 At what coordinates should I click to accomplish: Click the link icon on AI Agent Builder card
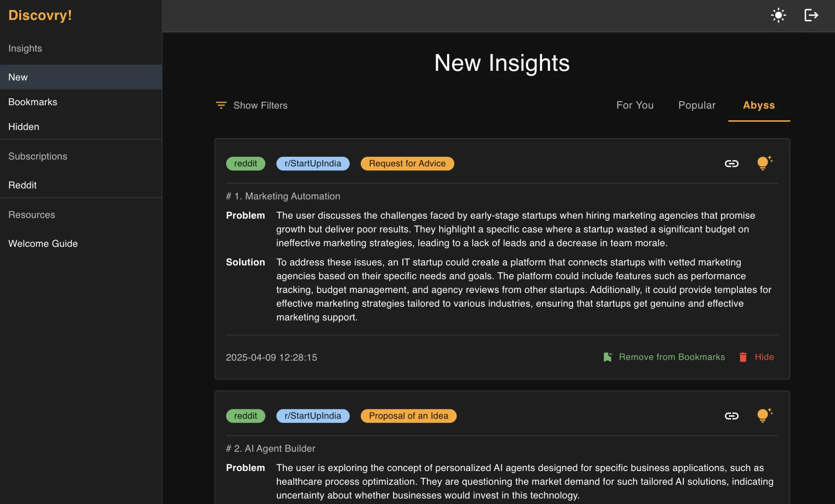(731, 416)
